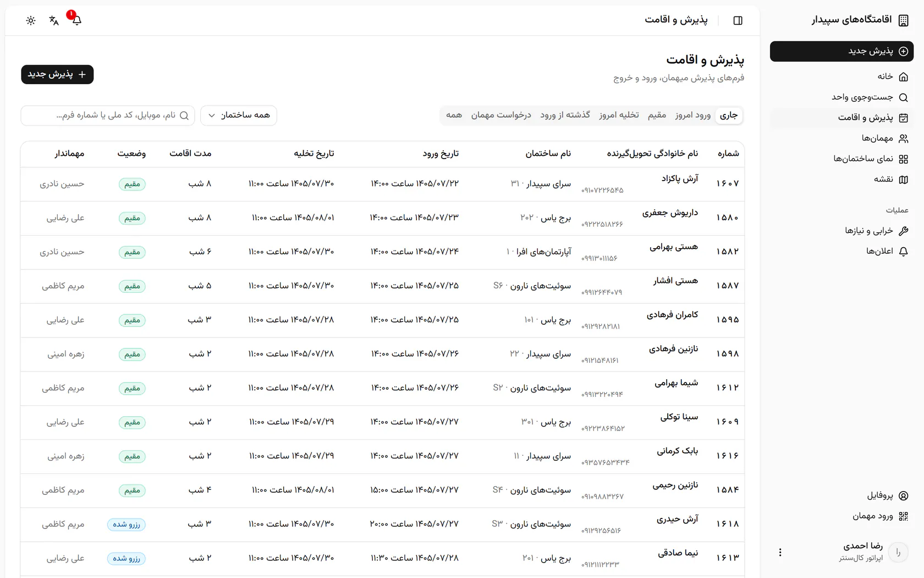Switch to the مقیم tab
Screen dimensions: 924x578
point(657,115)
